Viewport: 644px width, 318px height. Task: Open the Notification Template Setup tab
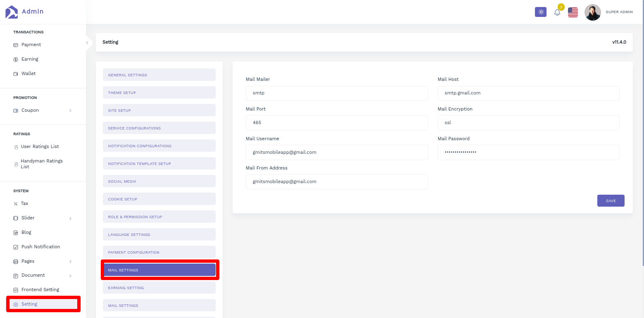[159, 163]
